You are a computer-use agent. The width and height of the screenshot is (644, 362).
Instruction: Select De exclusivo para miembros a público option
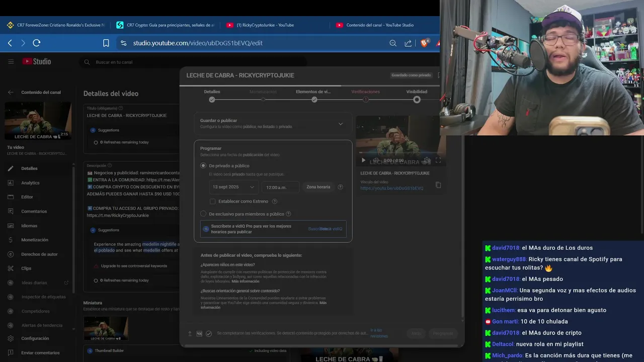(x=203, y=214)
